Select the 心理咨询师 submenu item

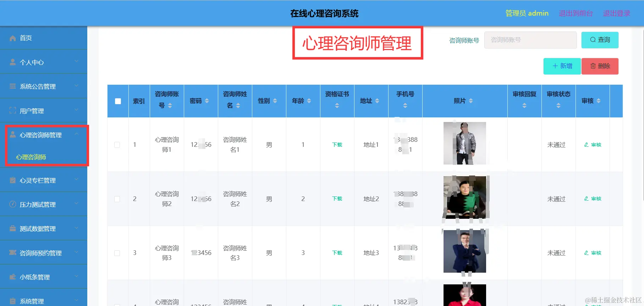coord(31,157)
